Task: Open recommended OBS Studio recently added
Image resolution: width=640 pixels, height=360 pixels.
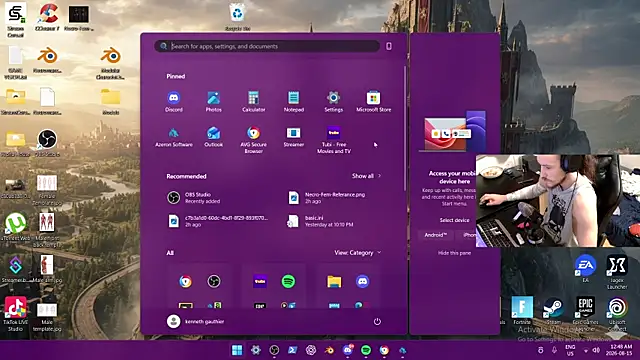Action: 194,198
